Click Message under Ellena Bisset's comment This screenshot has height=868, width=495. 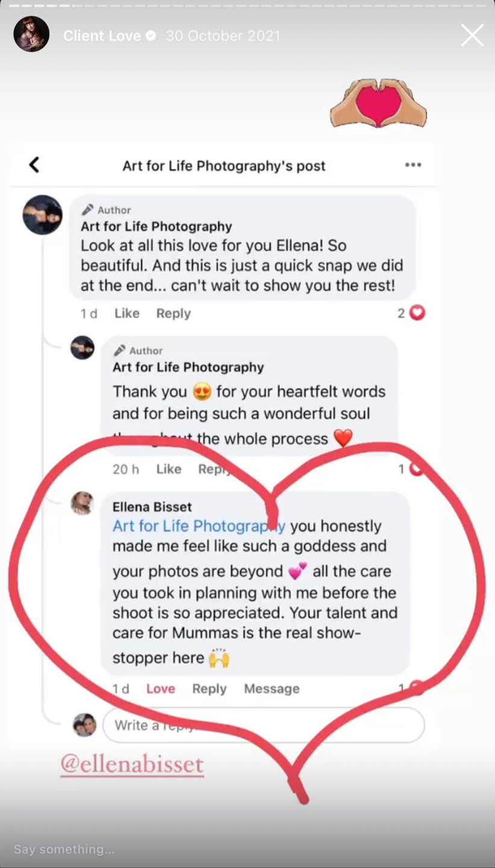272,688
